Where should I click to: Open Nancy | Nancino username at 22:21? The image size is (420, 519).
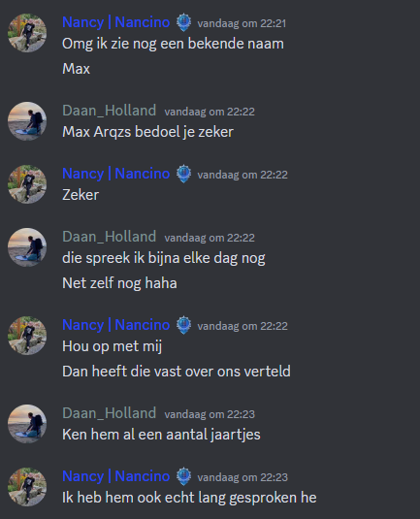tap(116, 22)
